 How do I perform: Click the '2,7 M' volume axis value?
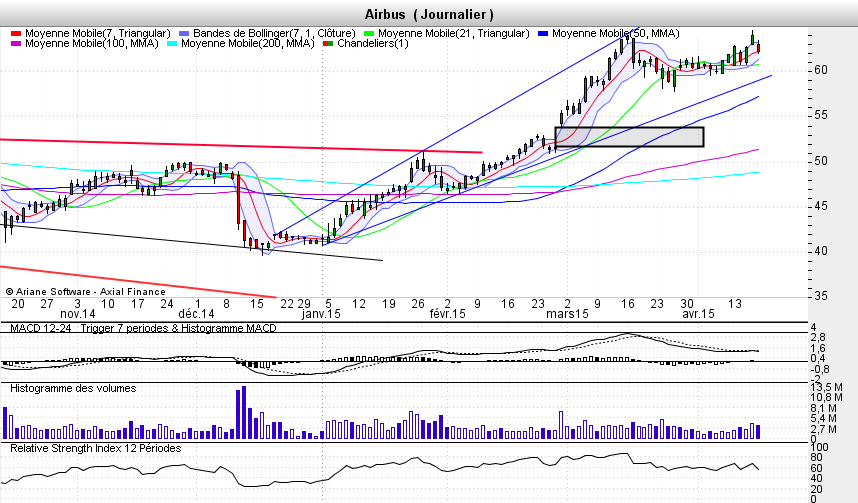(x=824, y=429)
